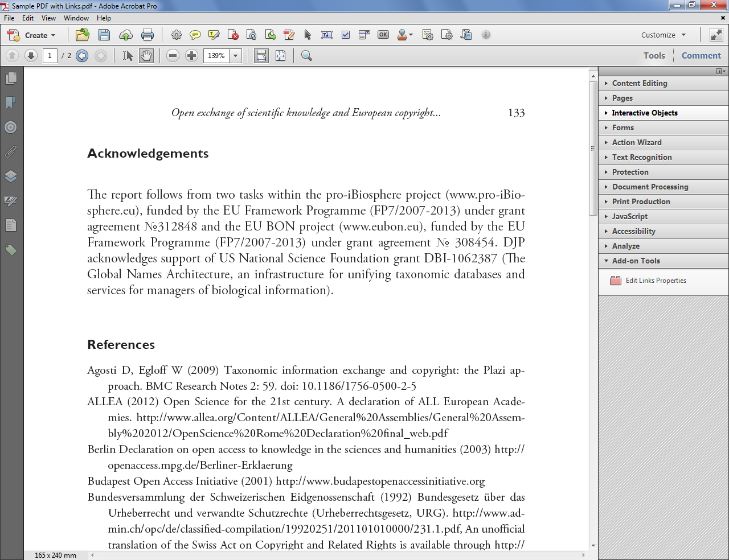Image resolution: width=729 pixels, height=560 pixels.
Task: Expand the Content Editing panel
Action: [639, 83]
